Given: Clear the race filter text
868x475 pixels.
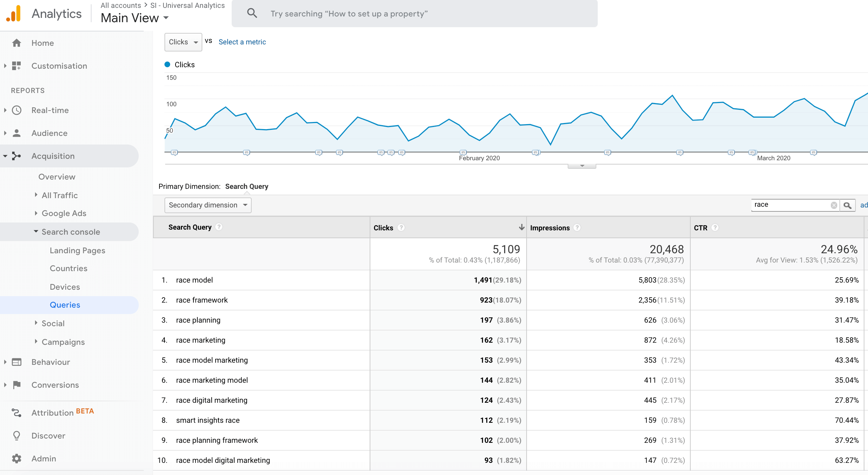Looking at the screenshot, I should 834,205.
